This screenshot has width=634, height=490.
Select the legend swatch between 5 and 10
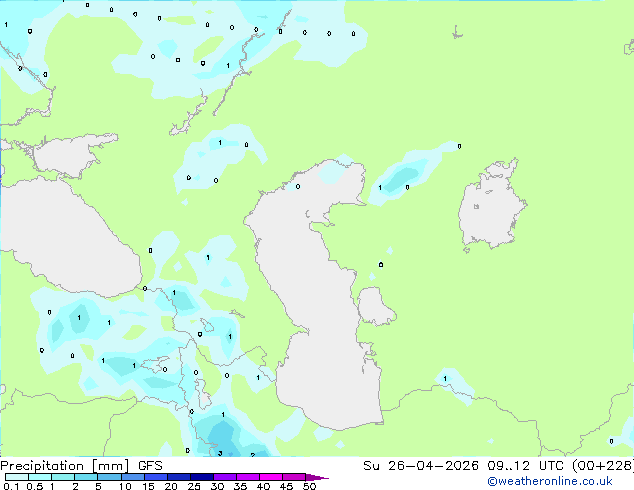[109, 477]
